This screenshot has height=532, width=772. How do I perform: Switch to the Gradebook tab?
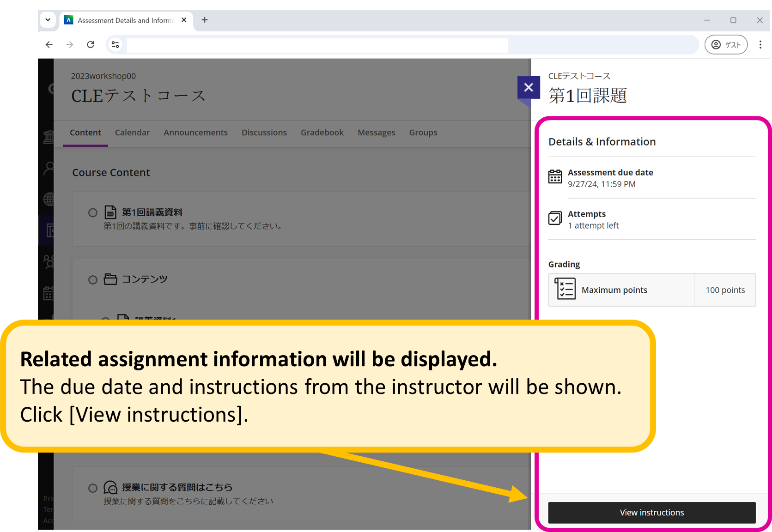pyautogui.click(x=322, y=133)
